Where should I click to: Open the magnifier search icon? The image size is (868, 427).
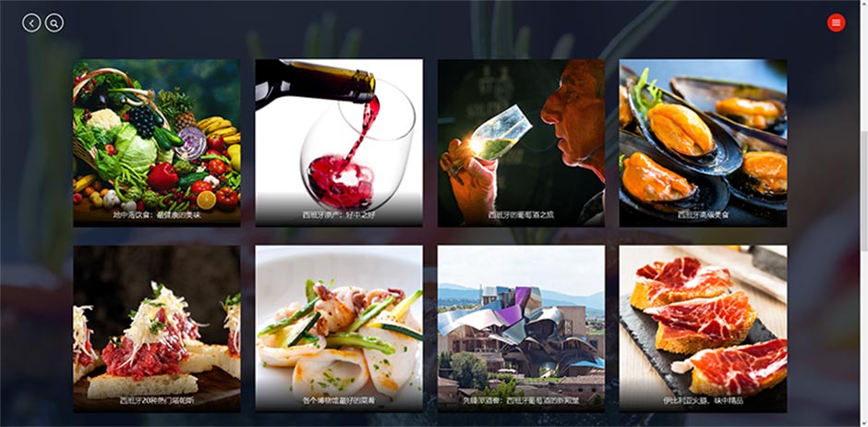pyautogui.click(x=54, y=23)
